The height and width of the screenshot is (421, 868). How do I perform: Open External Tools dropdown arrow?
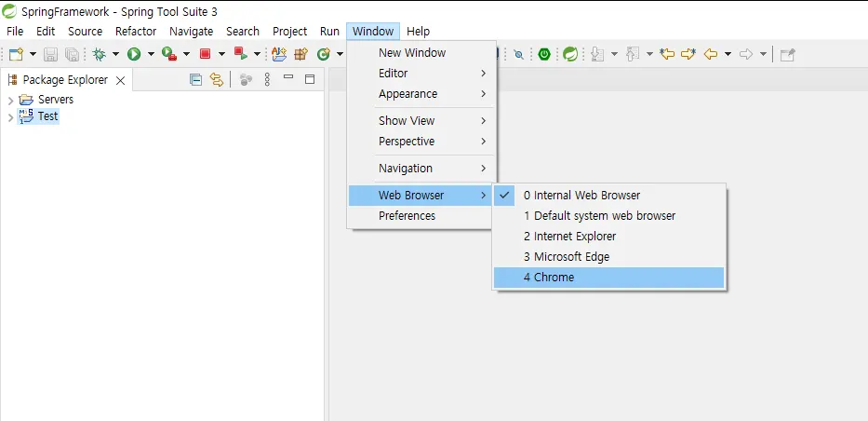186,54
